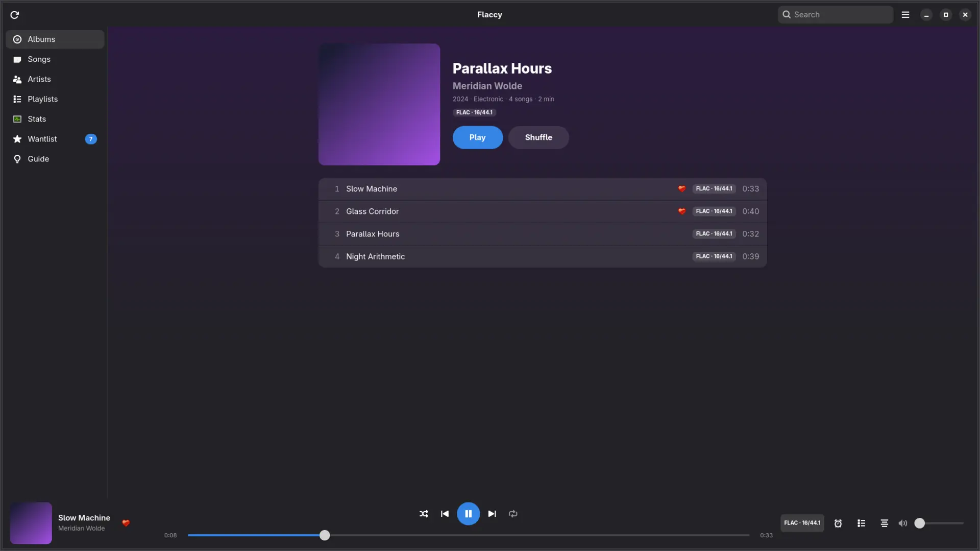Unfavorite Glass Corridor heart
This screenshot has width=980, height=551.
tap(682, 211)
